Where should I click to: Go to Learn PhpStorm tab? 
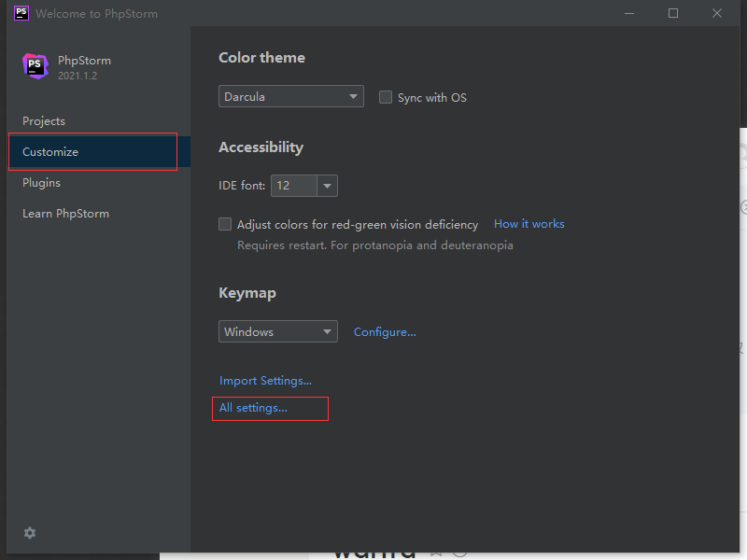tap(65, 214)
